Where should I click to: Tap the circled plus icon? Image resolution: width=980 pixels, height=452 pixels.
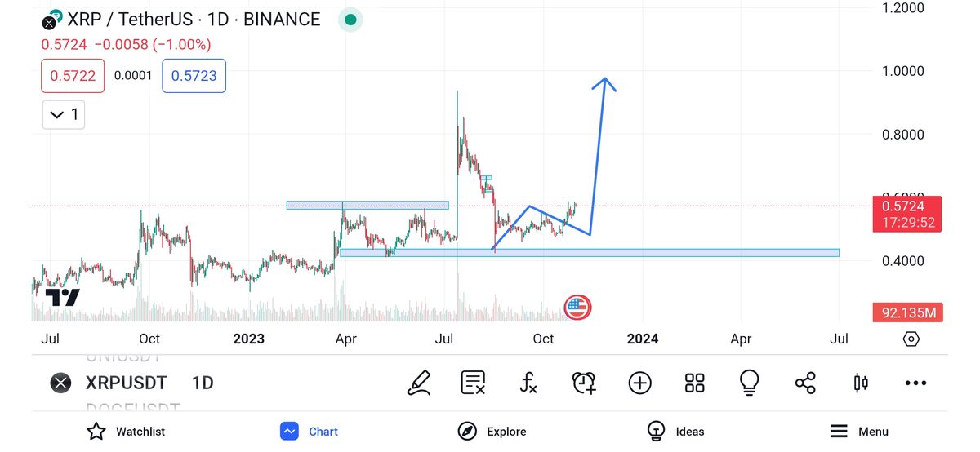(639, 383)
